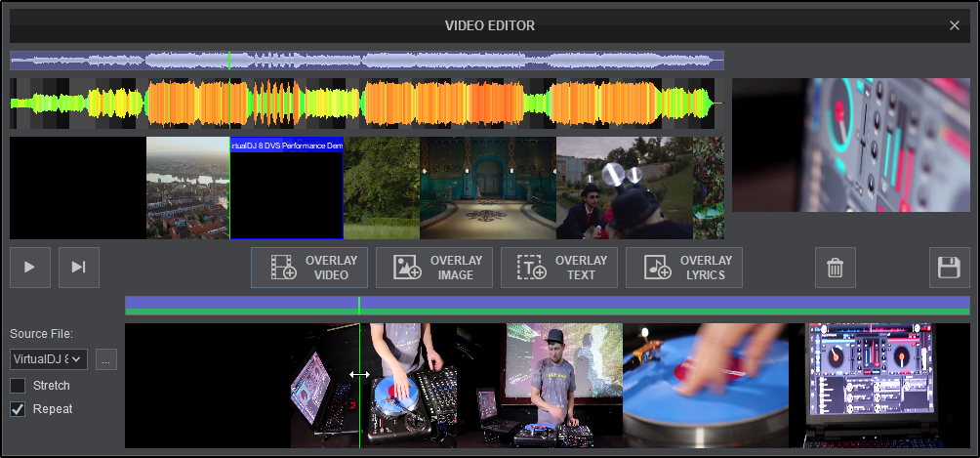980x458 pixels.
Task: Click the green and blue overlay timeline bar
Action: (547, 306)
